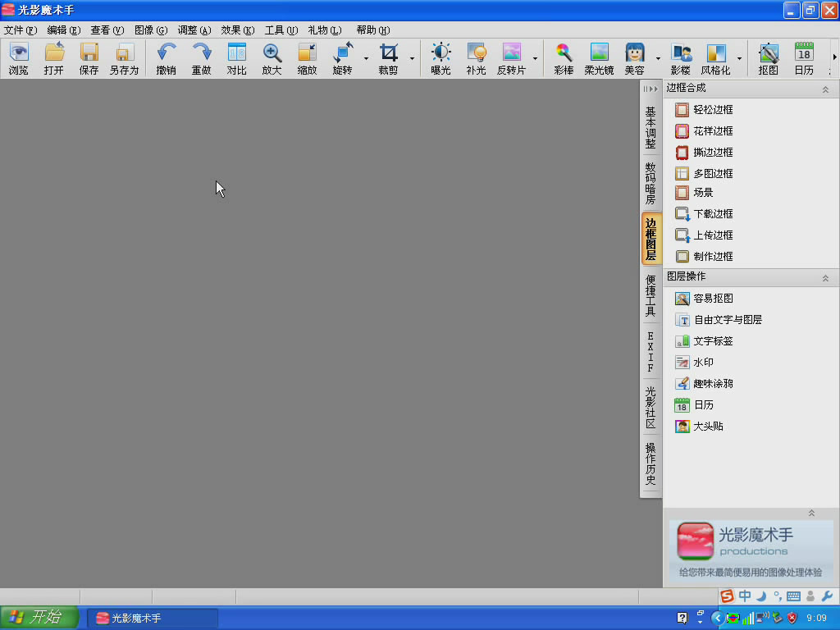Open the 反转片 dropdown arrow
The image size is (840, 630).
click(x=535, y=58)
